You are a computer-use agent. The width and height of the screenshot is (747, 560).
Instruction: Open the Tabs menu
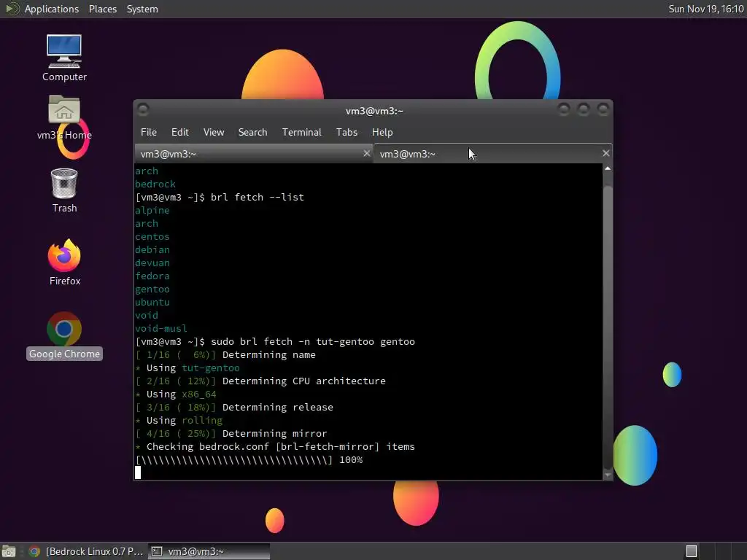click(347, 133)
